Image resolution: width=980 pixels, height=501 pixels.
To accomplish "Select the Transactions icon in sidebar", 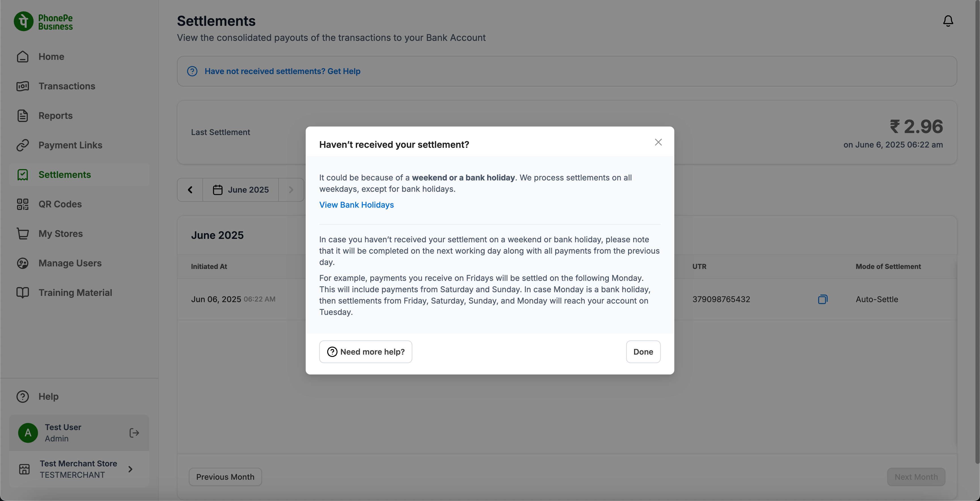I will point(22,86).
